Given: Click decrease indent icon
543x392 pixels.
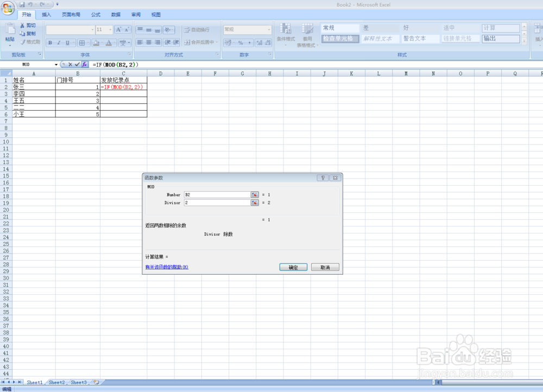Looking at the screenshot, I should (x=168, y=42).
